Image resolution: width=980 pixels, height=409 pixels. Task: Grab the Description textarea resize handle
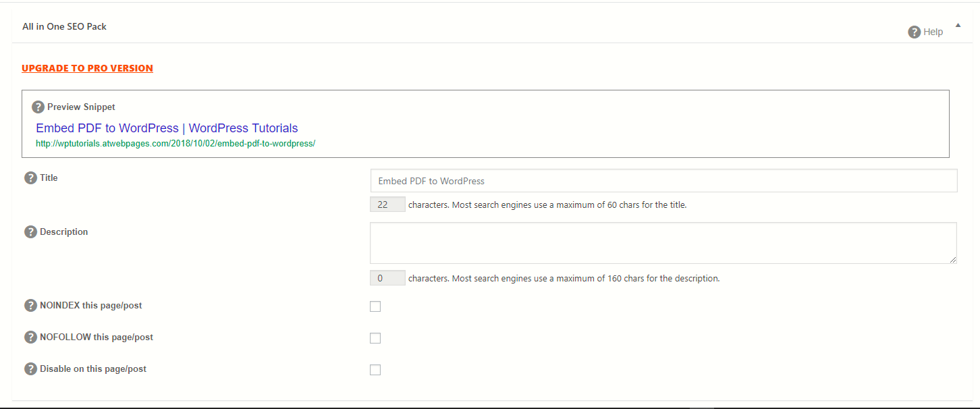click(x=953, y=260)
